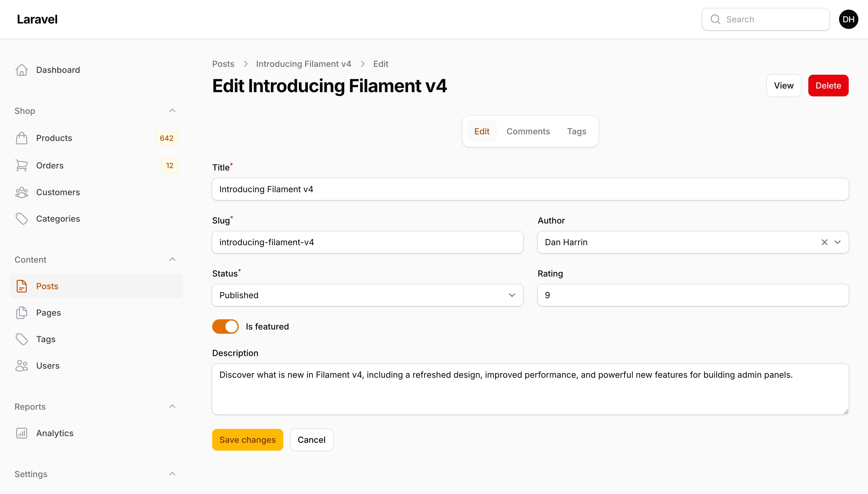868x494 pixels.
Task: Click the Users icon in sidebar
Action: pos(22,366)
